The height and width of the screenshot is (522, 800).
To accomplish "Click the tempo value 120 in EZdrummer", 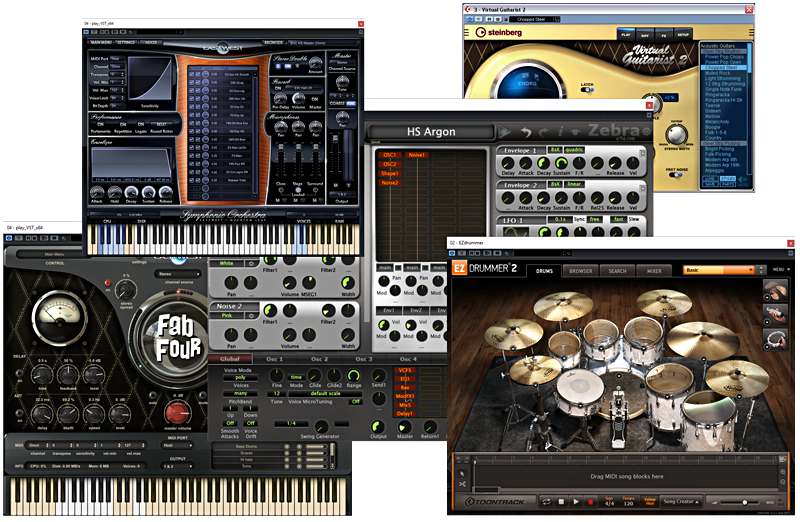I will click(628, 503).
